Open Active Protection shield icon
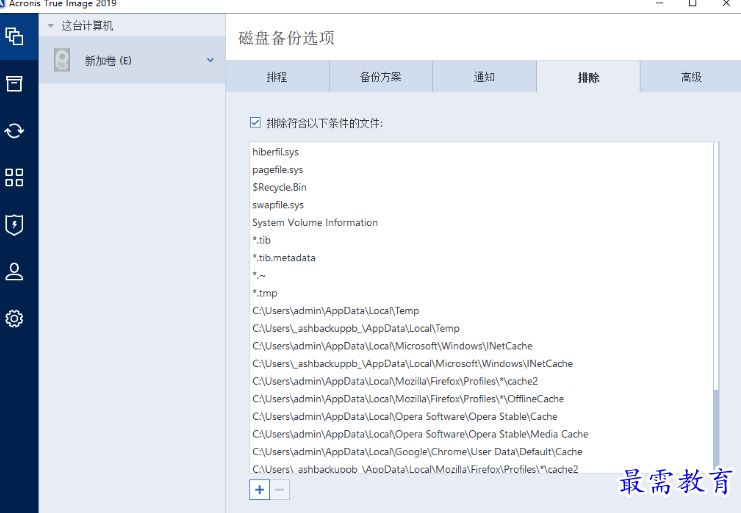Screen dimensions: 741x513 point(14,225)
